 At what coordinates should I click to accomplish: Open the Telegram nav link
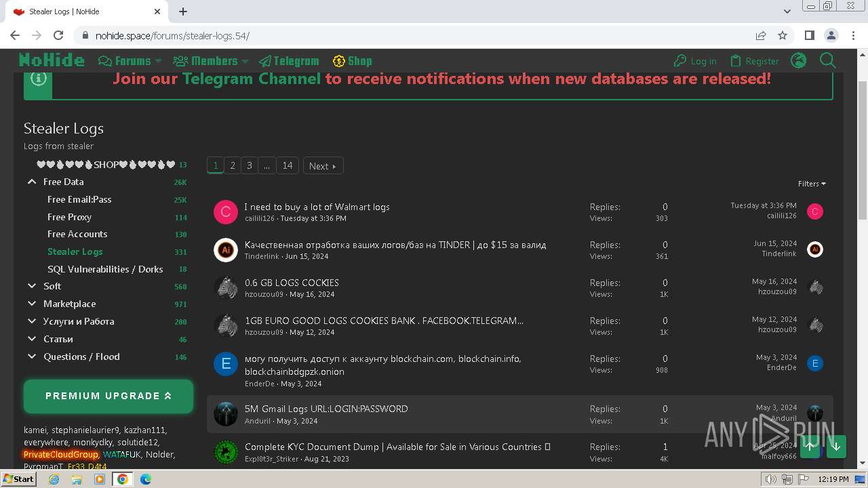point(289,61)
